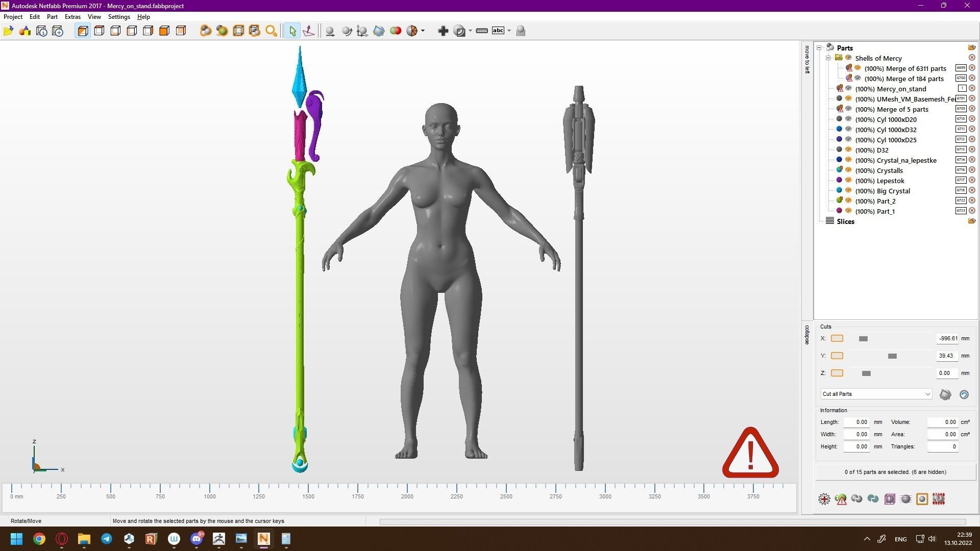This screenshot has height=551, width=980.
Task: Open the Edit menu
Action: [x=35, y=17]
